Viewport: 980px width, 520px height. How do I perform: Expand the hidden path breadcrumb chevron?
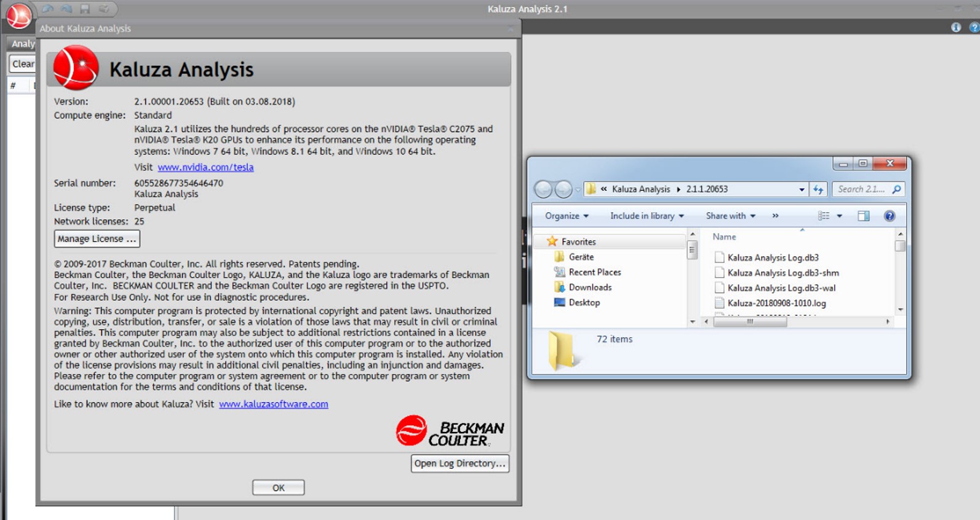tap(604, 189)
